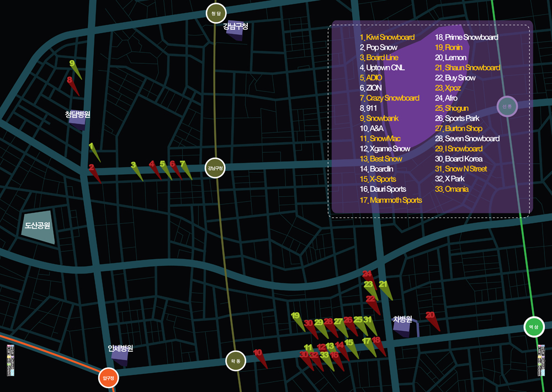The height and width of the screenshot is (392, 552).
Task: Click legend entry "25. Shogun"
Action: coord(452,108)
